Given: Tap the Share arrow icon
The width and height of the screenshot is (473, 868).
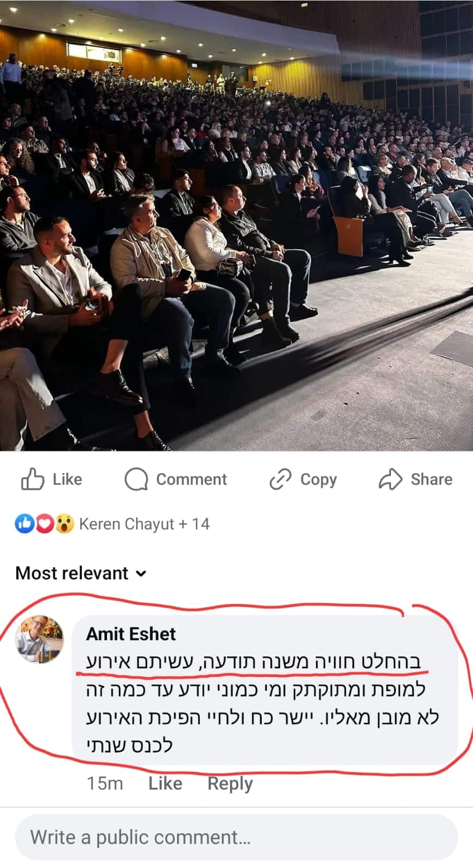Looking at the screenshot, I should [x=390, y=479].
